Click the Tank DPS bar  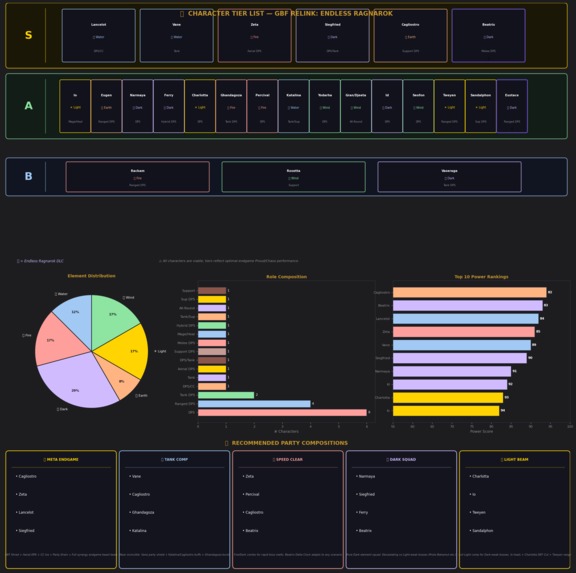[226, 395]
